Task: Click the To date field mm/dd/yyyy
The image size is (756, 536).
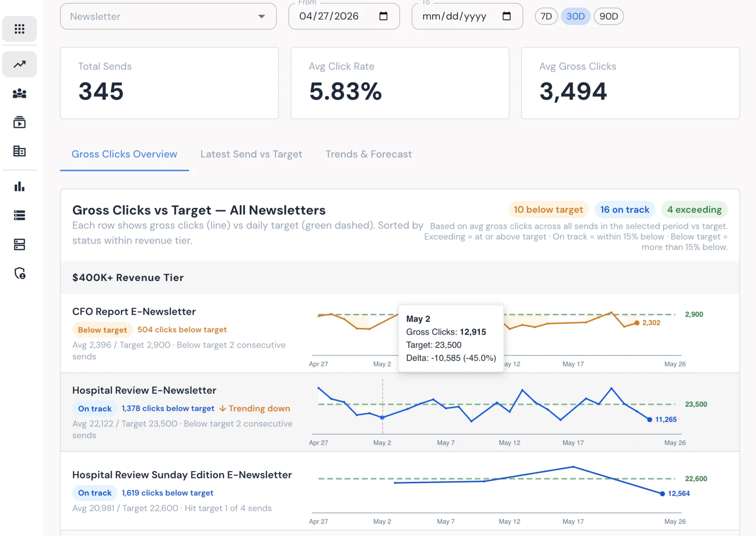Action: (x=467, y=16)
